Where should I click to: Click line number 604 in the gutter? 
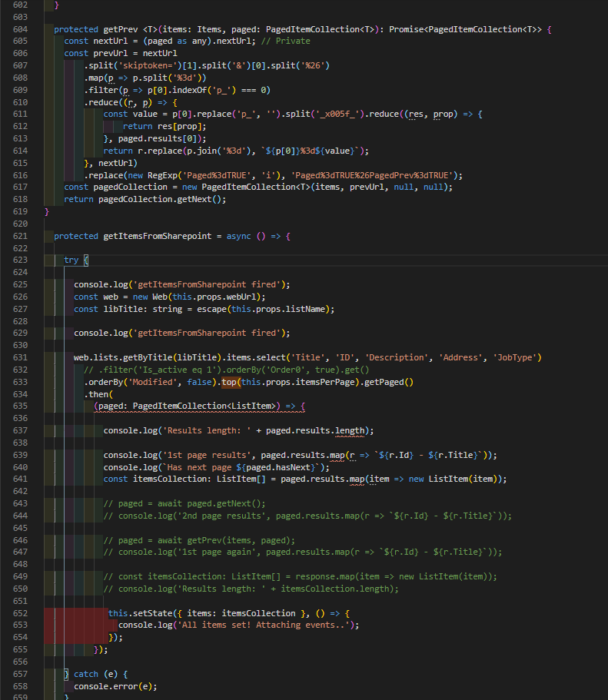[21, 29]
